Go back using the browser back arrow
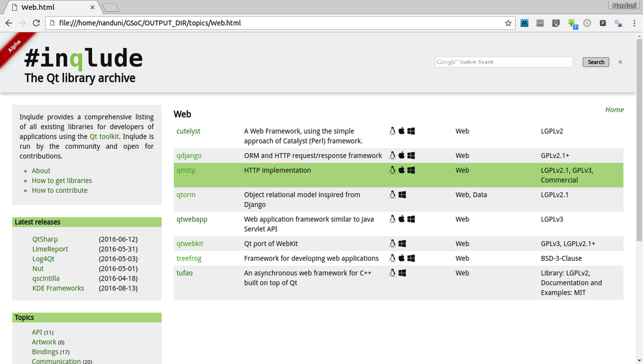The image size is (643, 364). click(x=9, y=23)
